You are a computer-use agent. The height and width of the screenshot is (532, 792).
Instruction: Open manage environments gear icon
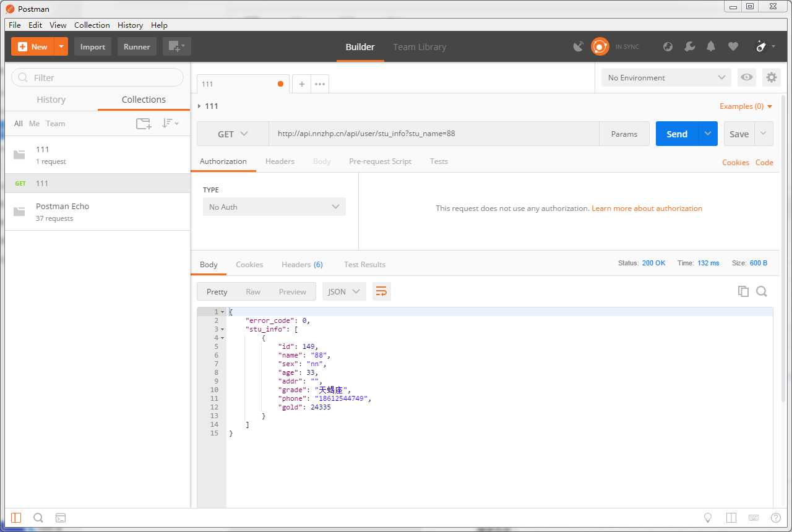tap(771, 77)
